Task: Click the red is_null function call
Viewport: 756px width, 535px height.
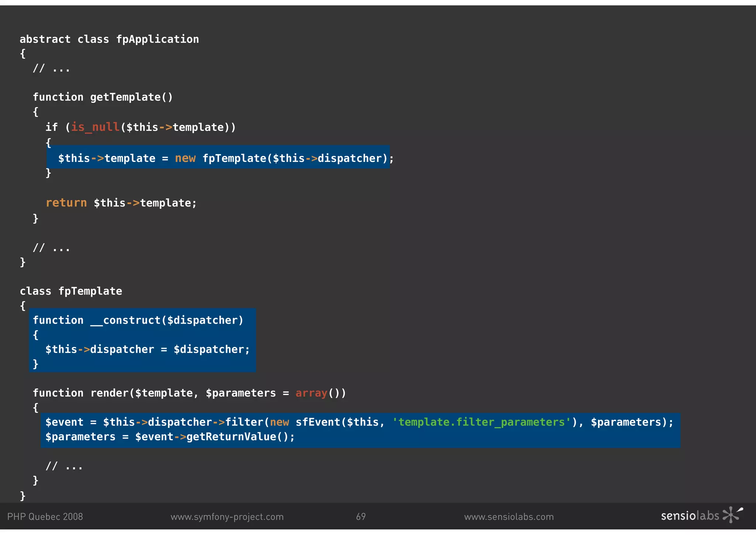Action: [95, 127]
